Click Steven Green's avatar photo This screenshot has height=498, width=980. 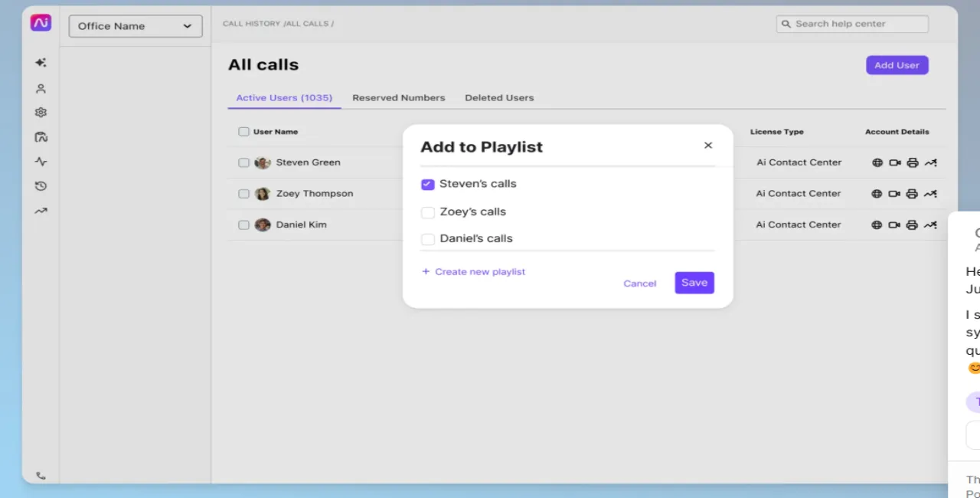pos(263,162)
